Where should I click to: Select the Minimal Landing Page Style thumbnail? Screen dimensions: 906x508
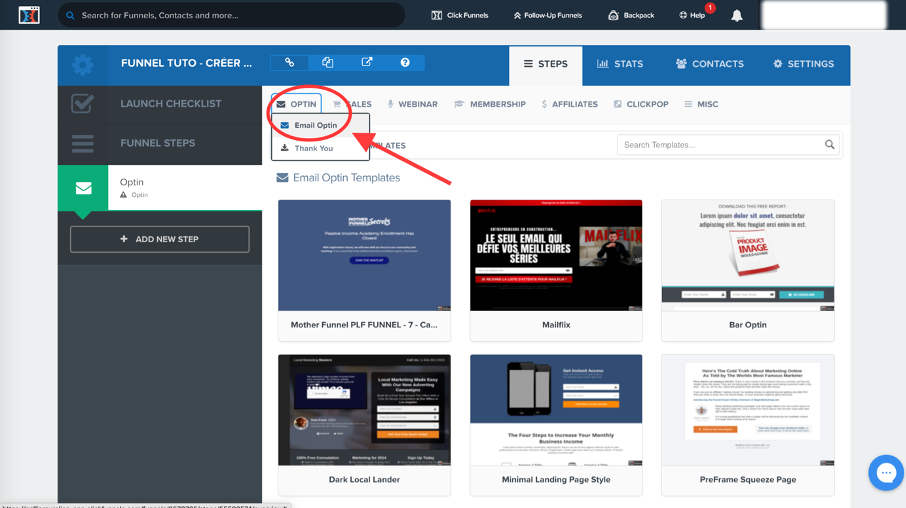[x=556, y=410]
